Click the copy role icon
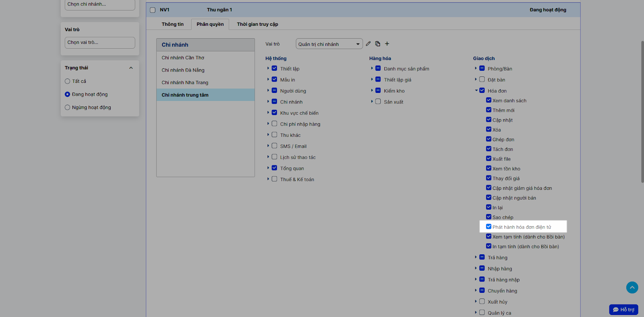The image size is (644, 317). click(378, 44)
